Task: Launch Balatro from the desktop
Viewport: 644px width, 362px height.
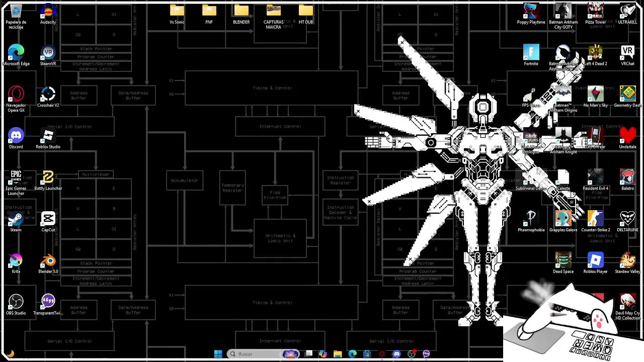Action: (628, 180)
